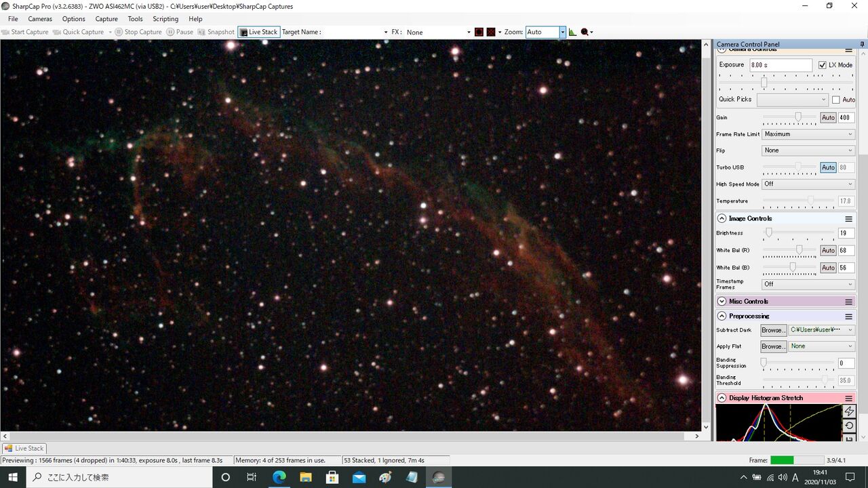The width and height of the screenshot is (868, 488).
Task: Open the Scripting menu
Action: [x=165, y=19]
